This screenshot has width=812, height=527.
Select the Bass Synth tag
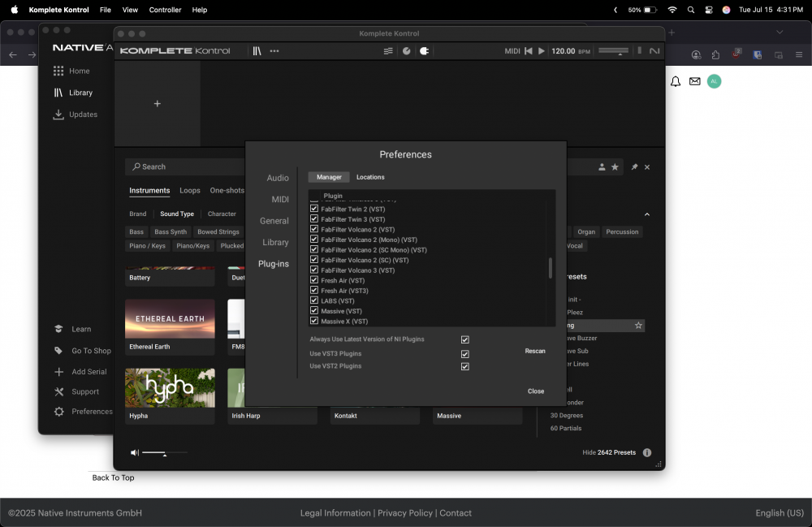(x=171, y=232)
